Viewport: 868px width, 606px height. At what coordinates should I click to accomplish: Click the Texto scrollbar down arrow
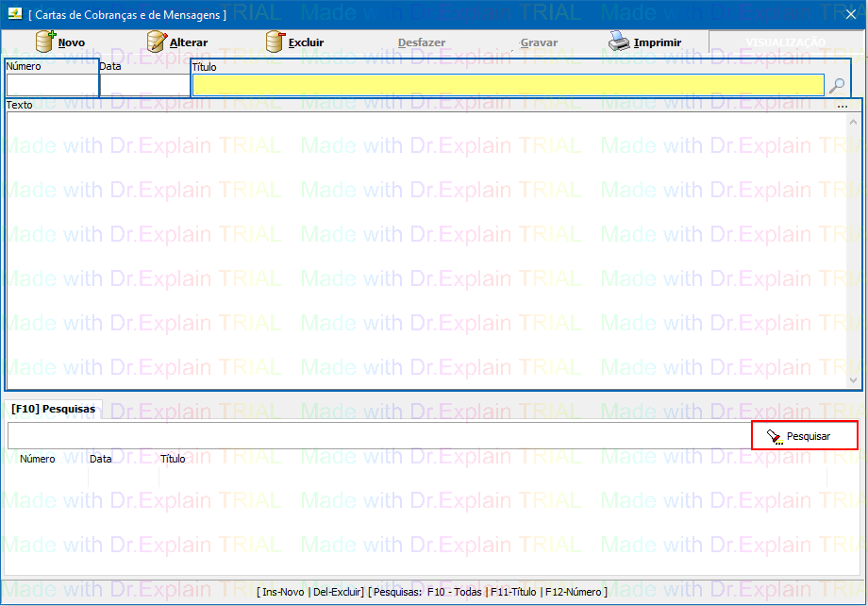(854, 380)
